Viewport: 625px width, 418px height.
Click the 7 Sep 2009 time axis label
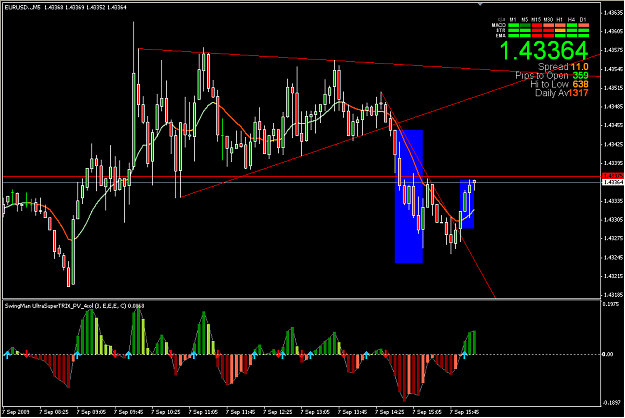16,411
